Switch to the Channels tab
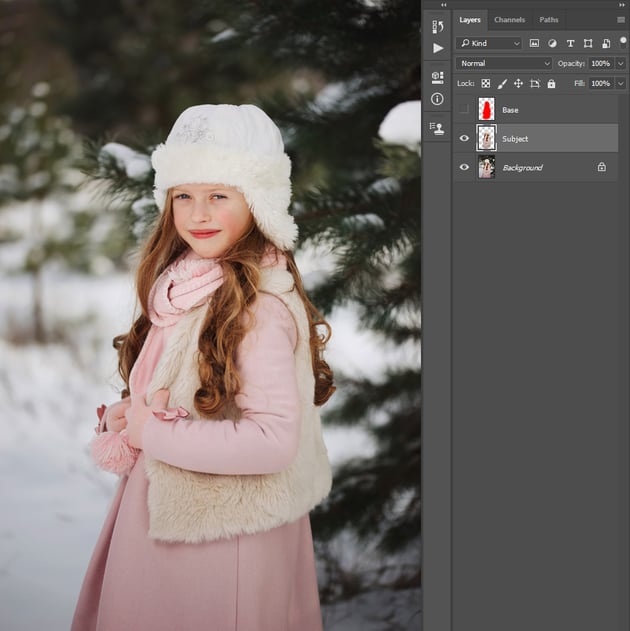The height and width of the screenshot is (631, 630). pyautogui.click(x=509, y=20)
